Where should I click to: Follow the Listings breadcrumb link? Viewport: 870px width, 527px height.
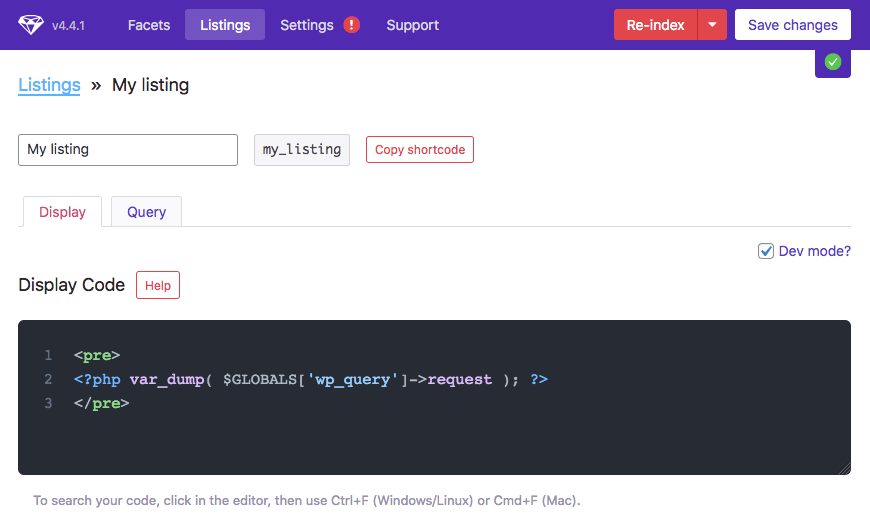(x=49, y=85)
